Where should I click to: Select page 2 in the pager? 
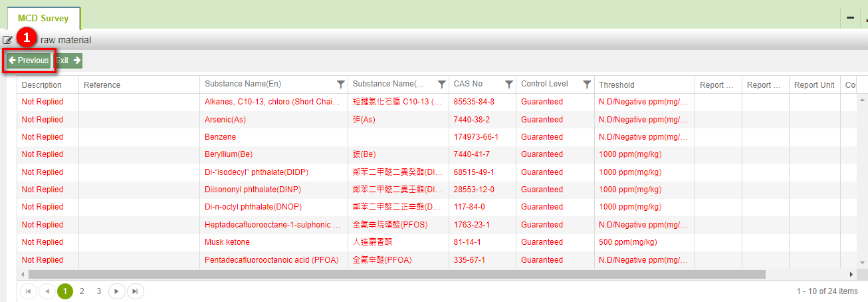pyautogui.click(x=82, y=291)
